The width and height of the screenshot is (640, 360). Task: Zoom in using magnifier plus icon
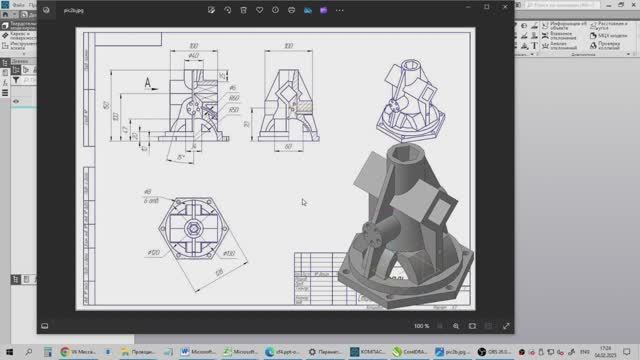point(456,326)
